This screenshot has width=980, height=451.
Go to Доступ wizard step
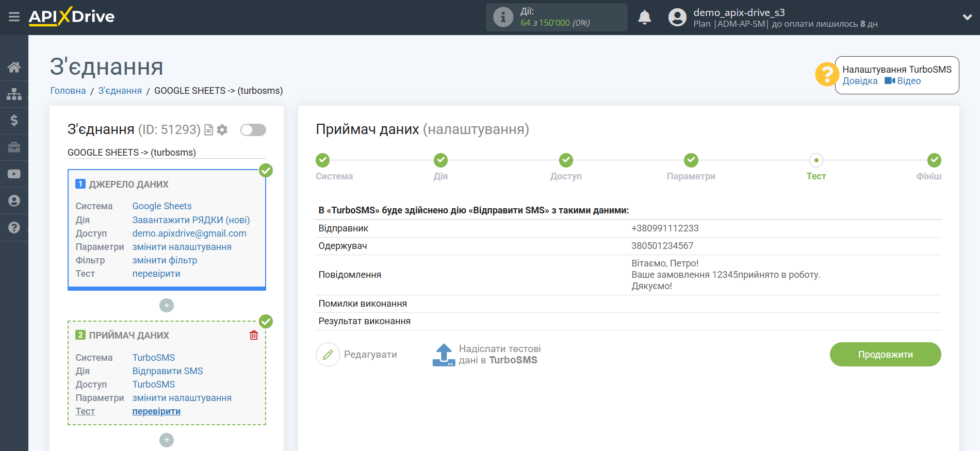[x=566, y=160]
